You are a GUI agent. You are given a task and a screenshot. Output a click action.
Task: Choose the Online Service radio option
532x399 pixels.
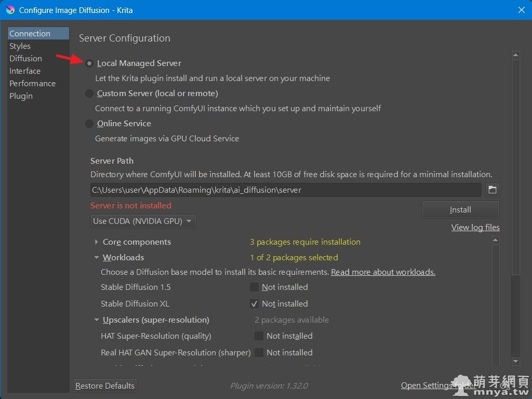89,124
